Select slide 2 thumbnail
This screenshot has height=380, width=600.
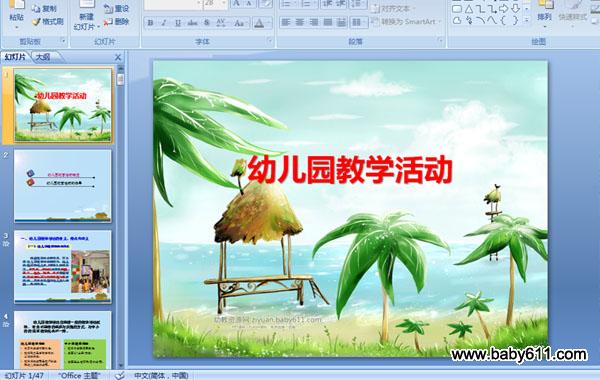coord(63,186)
